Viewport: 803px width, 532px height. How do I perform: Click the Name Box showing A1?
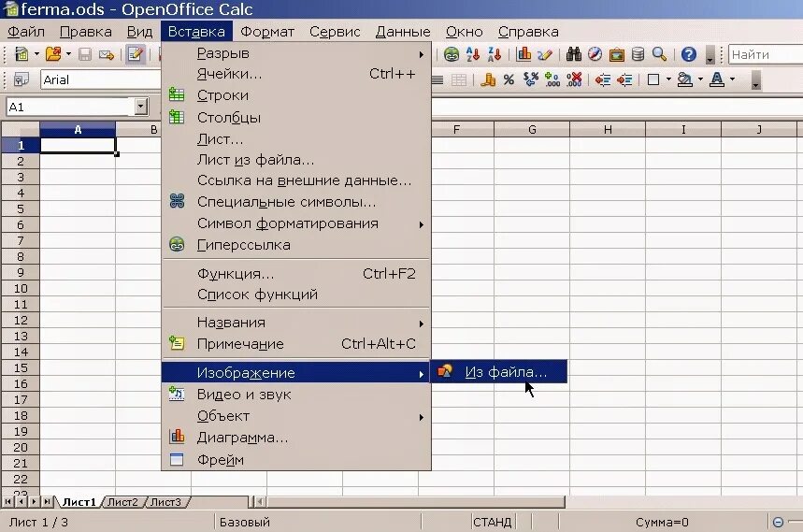coord(70,107)
